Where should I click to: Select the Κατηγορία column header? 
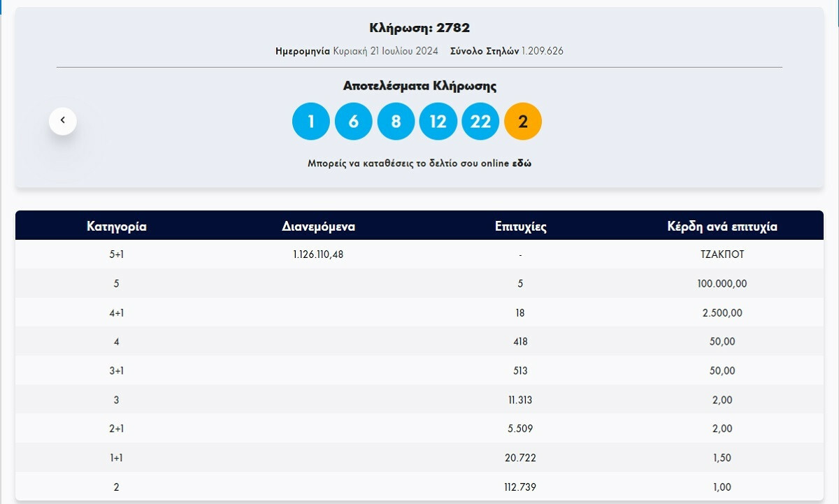tap(116, 226)
